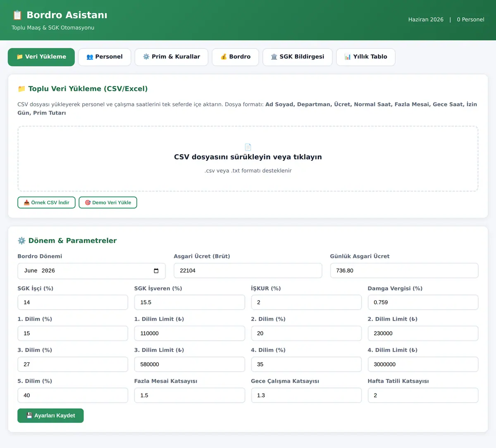Image resolution: width=496 pixels, height=448 pixels.
Task: Focus the Asgari Ücret (Brüt) field
Action: [248, 271]
